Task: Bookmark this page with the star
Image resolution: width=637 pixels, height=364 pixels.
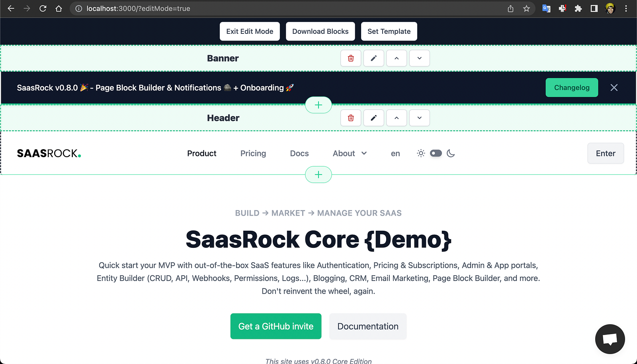Action: point(526,8)
